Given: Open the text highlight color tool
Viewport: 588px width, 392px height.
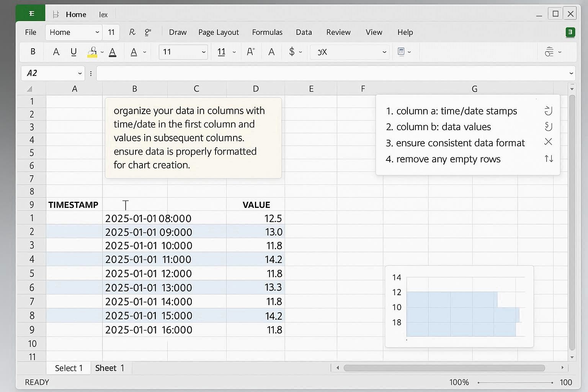Looking at the screenshot, I should coord(92,52).
